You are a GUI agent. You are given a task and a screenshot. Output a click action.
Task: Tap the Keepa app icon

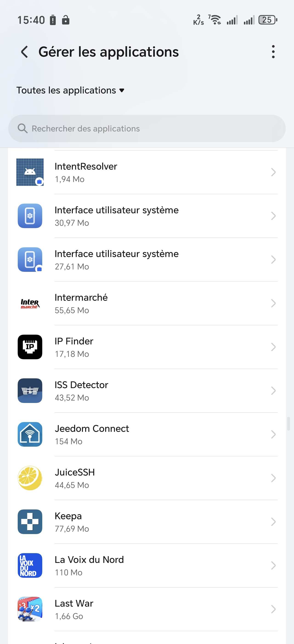(x=30, y=522)
